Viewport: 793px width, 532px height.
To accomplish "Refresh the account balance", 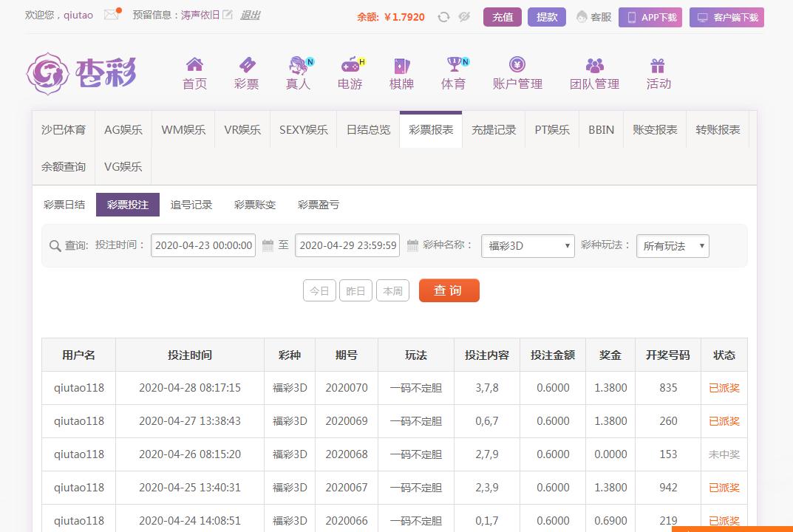I will (443, 17).
